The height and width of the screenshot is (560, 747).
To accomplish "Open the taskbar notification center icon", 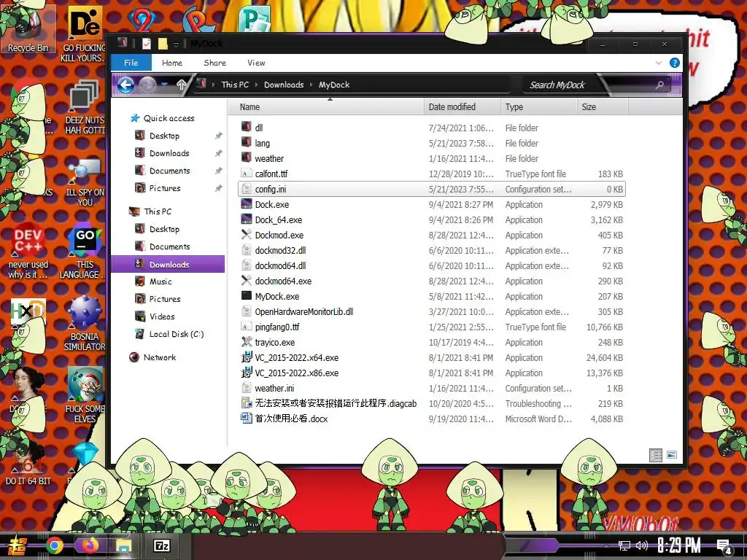I will 724,547.
